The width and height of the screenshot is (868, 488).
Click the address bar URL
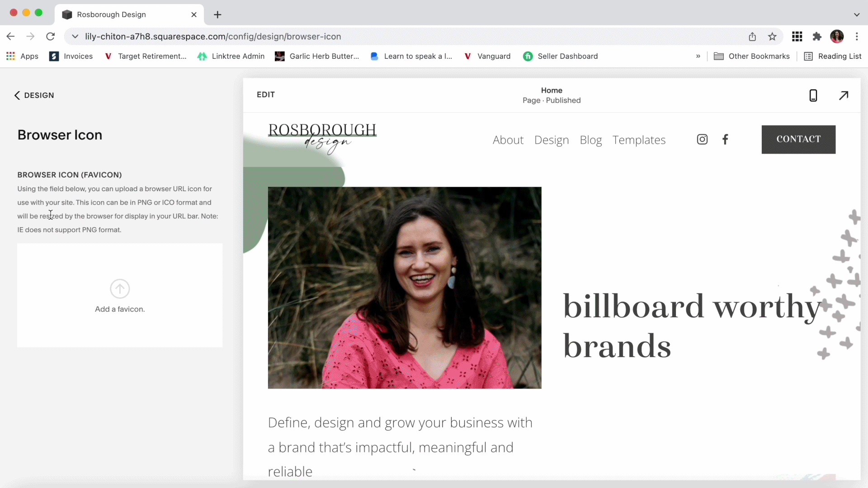[x=213, y=37]
